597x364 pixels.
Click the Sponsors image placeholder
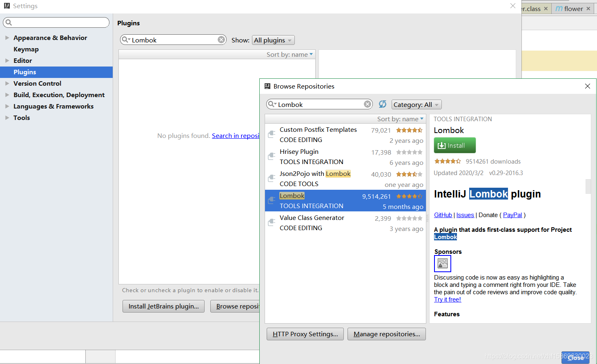click(443, 264)
